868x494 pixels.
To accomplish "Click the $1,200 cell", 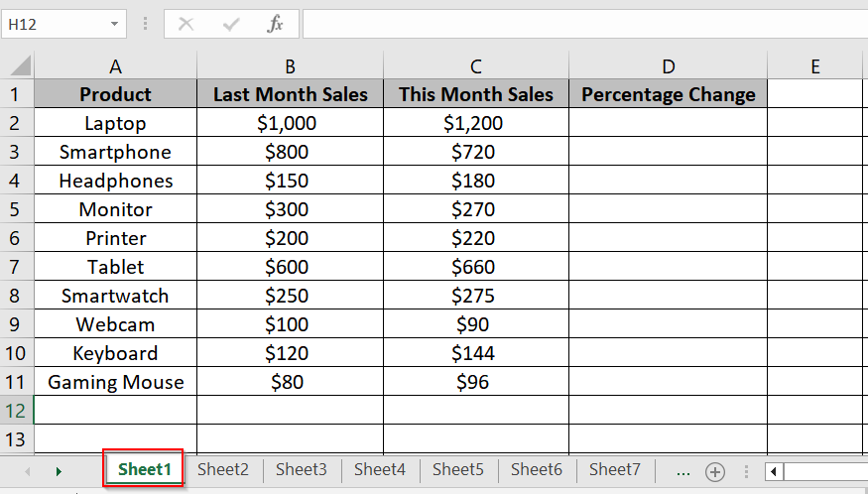I will coord(476,123).
